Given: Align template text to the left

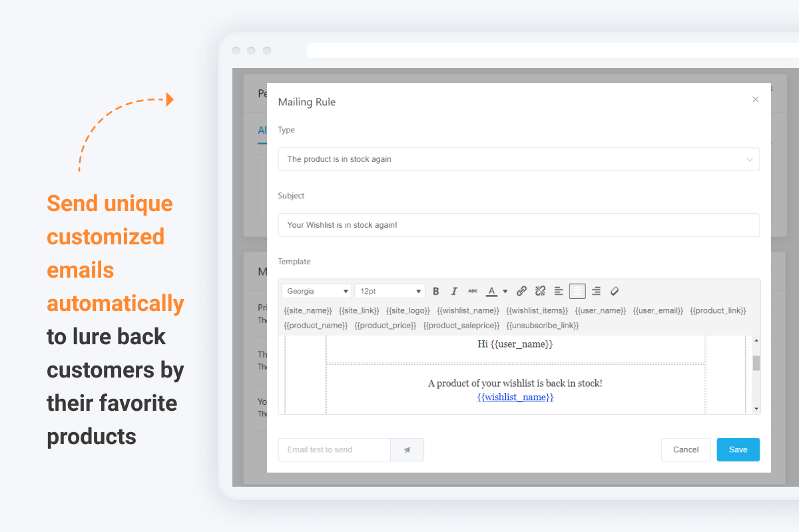Looking at the screenshot, I should (x=559, y=291).
